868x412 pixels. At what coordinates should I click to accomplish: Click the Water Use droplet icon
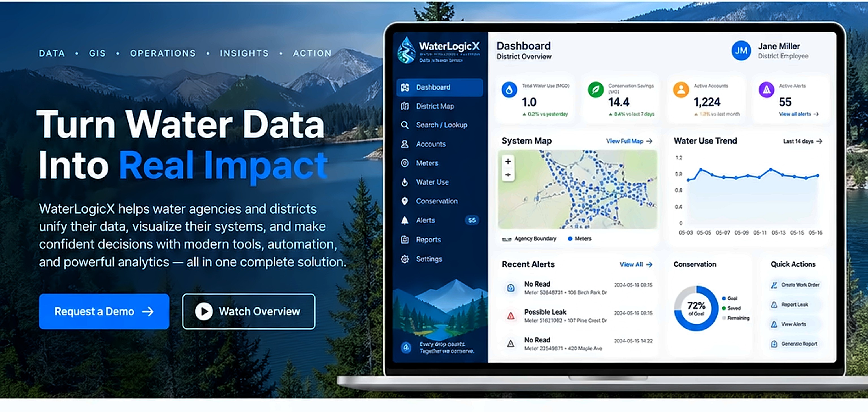tap(405, 182)
